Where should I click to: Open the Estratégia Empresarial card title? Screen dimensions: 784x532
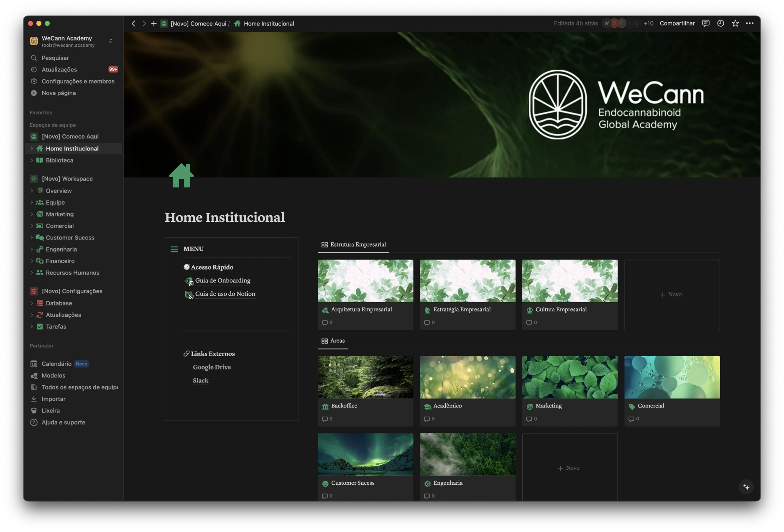pyautogui.click(x=462, y=310)
